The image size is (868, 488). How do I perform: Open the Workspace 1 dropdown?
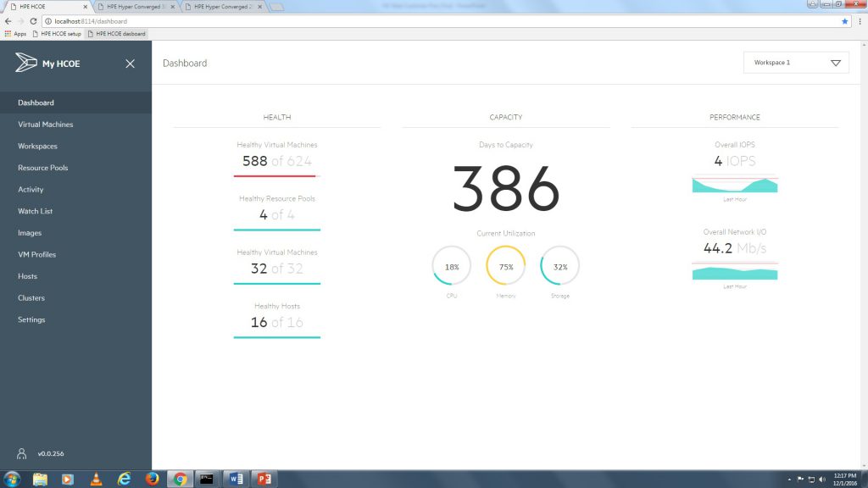pos(796,63)
